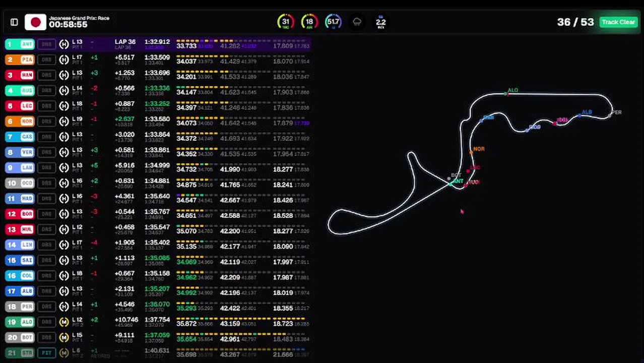644x363 pixels.
Task: Click the track temperature gauge showing 31
Action: tap(286, 22)
